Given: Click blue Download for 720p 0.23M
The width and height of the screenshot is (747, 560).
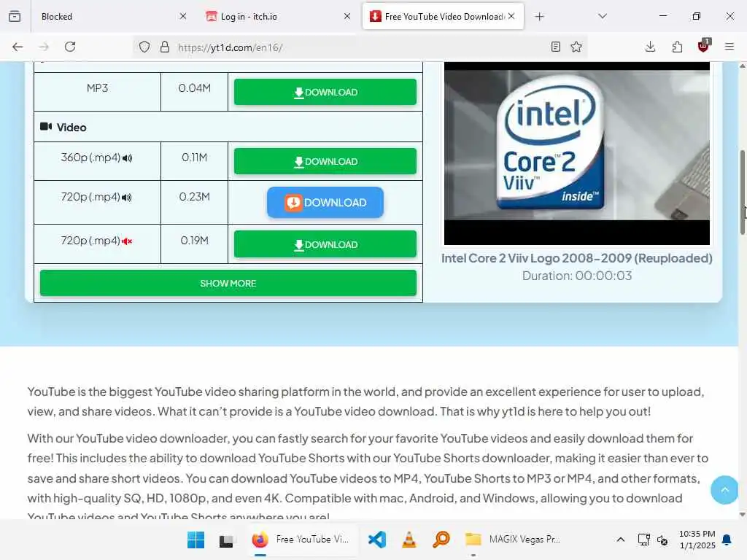Looking at the screenshot, I should pyautogui.click(x=325, y=203).
